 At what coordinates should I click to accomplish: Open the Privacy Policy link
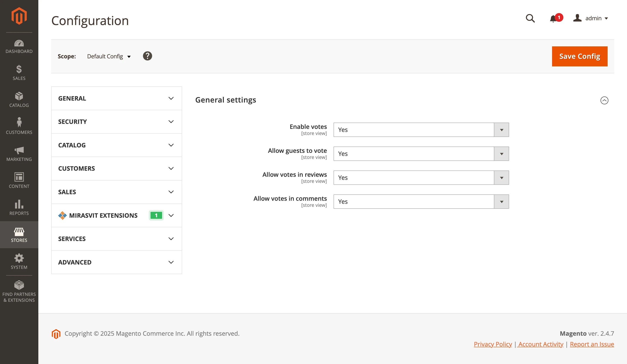(x=493, y=344)
